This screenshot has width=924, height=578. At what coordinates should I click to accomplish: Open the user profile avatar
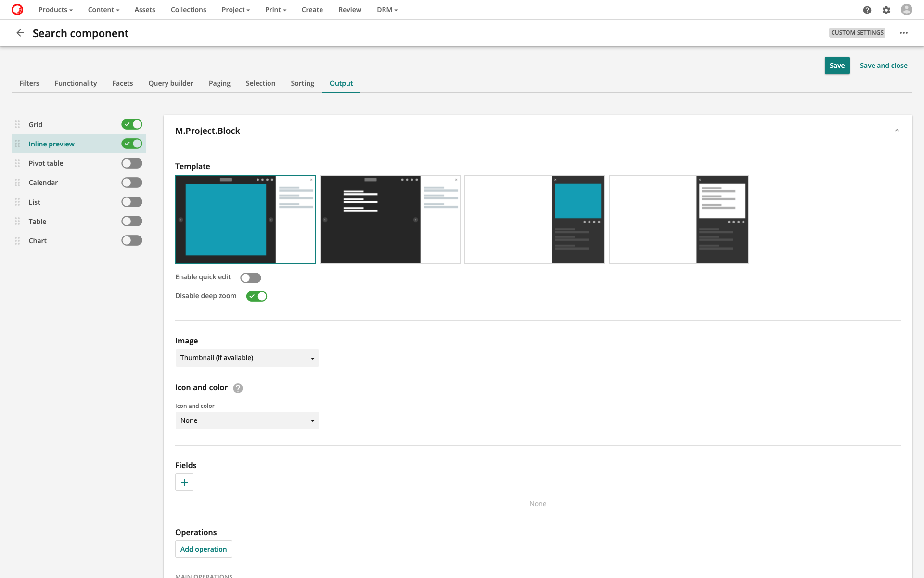pyautogui.click(x=907, y=10)
